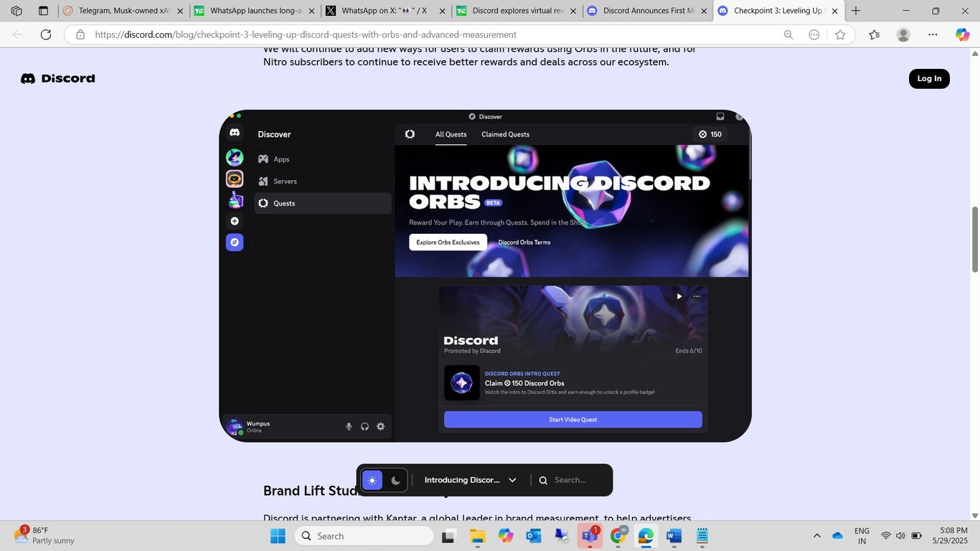Click the Windows taskbar Search box
The width and height of the screenshot is (980, 551).
click(x=364, y=536)
